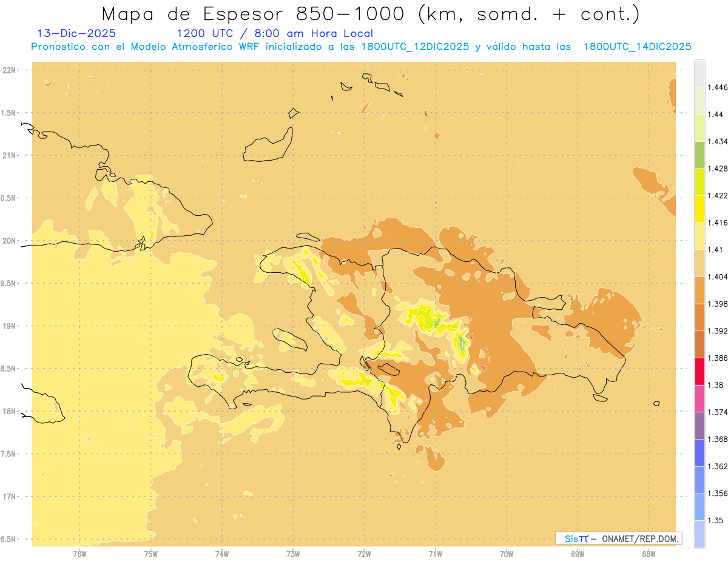Viewport: 728px width, 562px height.
Task: Click the latitude label '18N'
Action: point(9,412)
